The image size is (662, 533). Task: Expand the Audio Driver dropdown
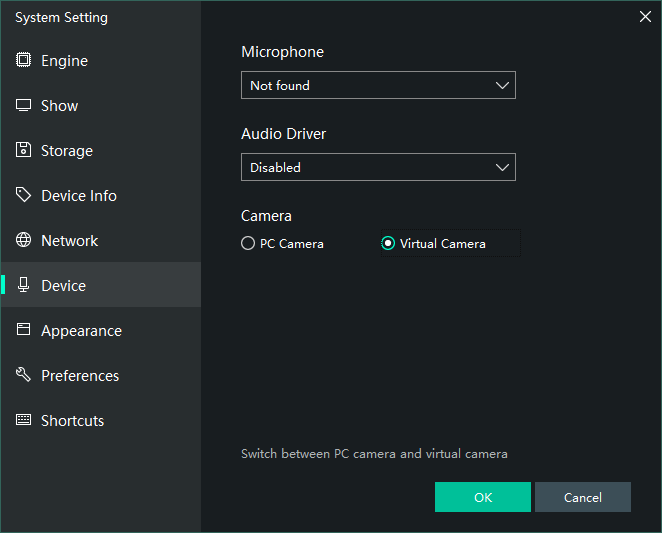pos(378,167)
